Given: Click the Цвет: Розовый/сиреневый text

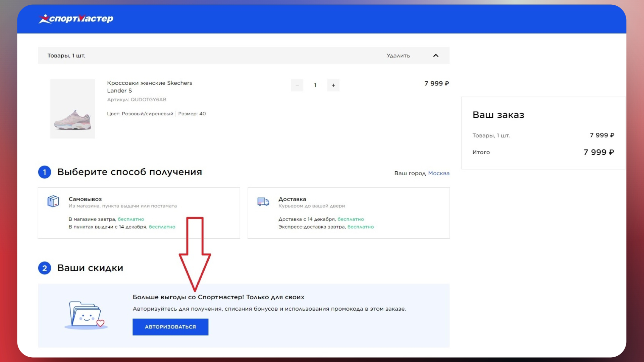Looking at the screenshot, I should coord(140,114).
